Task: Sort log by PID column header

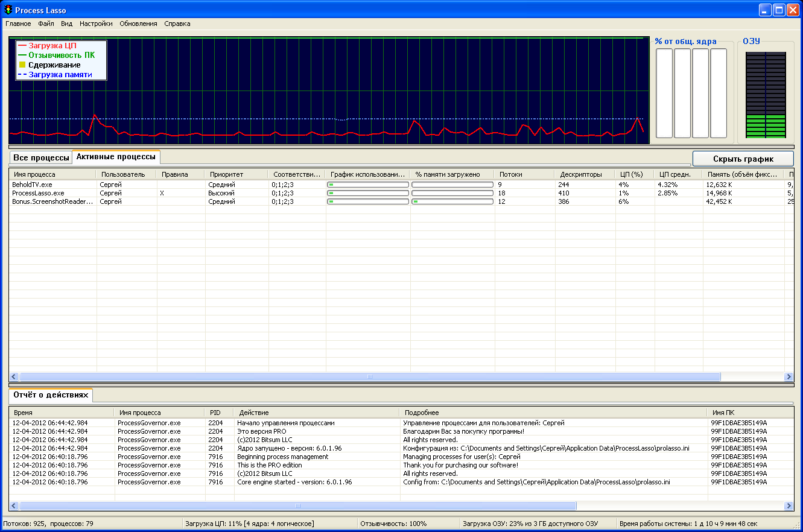Action: 220,413
